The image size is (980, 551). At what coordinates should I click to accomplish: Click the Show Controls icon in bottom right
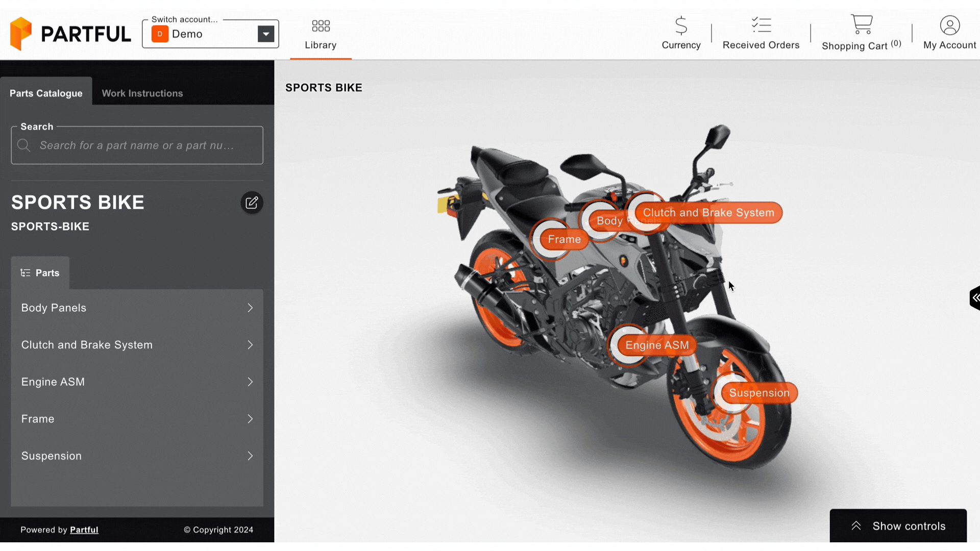pos(856,525)
